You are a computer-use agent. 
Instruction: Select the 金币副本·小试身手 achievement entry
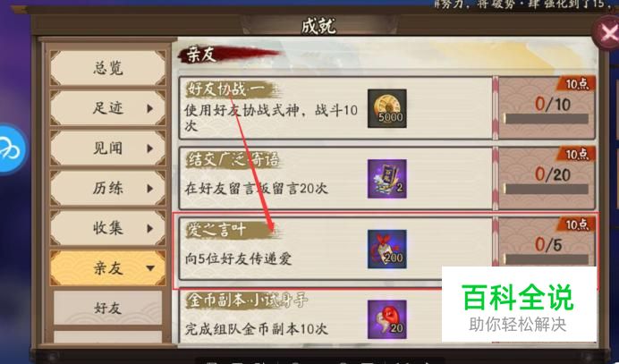[x=309, y=316]
